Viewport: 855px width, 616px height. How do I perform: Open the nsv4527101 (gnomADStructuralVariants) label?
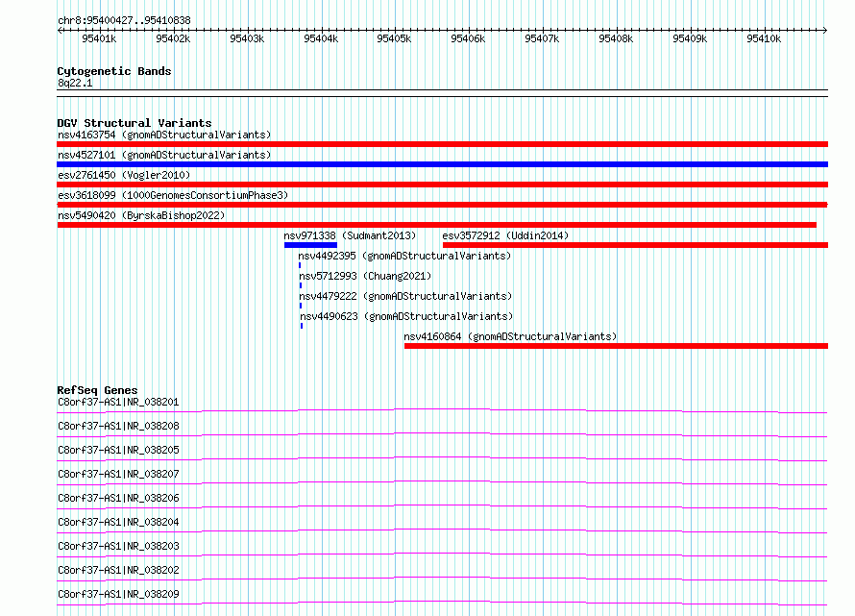pyautogui.click(x=164, y=155)
